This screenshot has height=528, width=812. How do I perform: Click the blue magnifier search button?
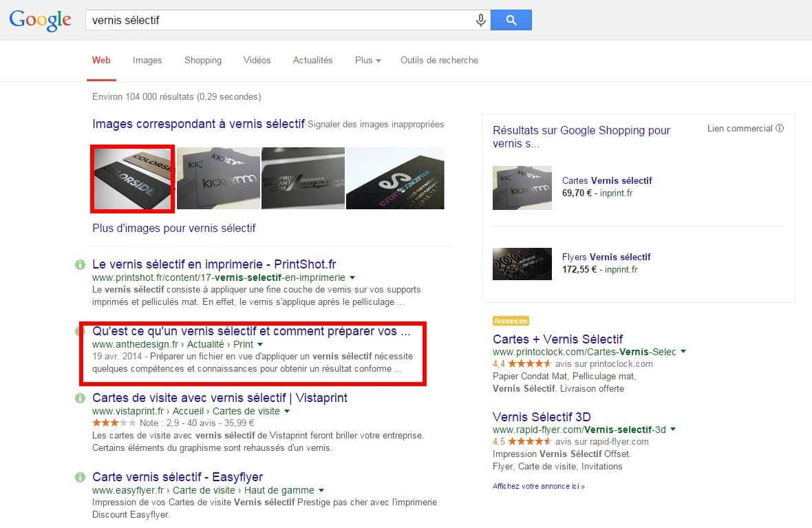coord(511,20)
